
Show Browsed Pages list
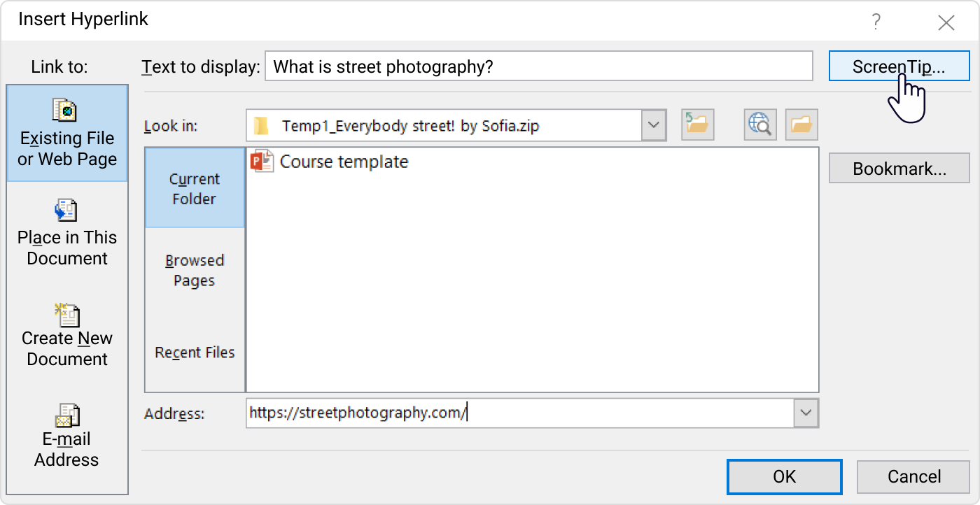[194, 270]
